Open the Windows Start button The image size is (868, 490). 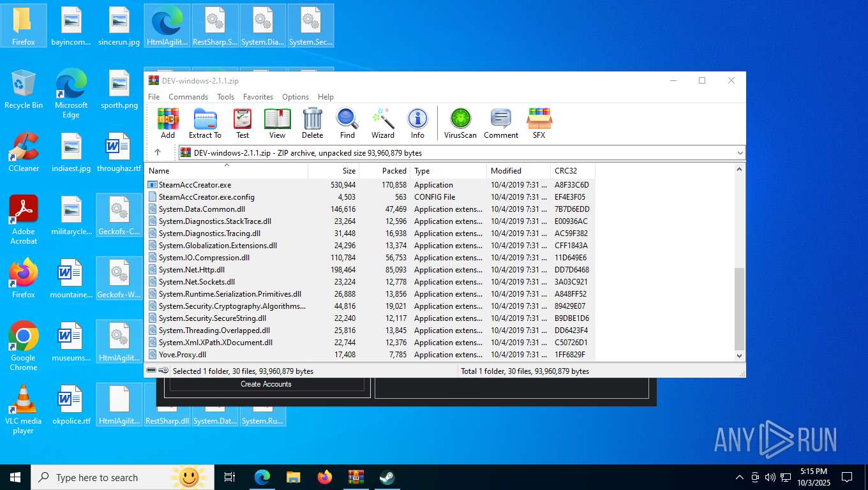[x=15, y=477]
